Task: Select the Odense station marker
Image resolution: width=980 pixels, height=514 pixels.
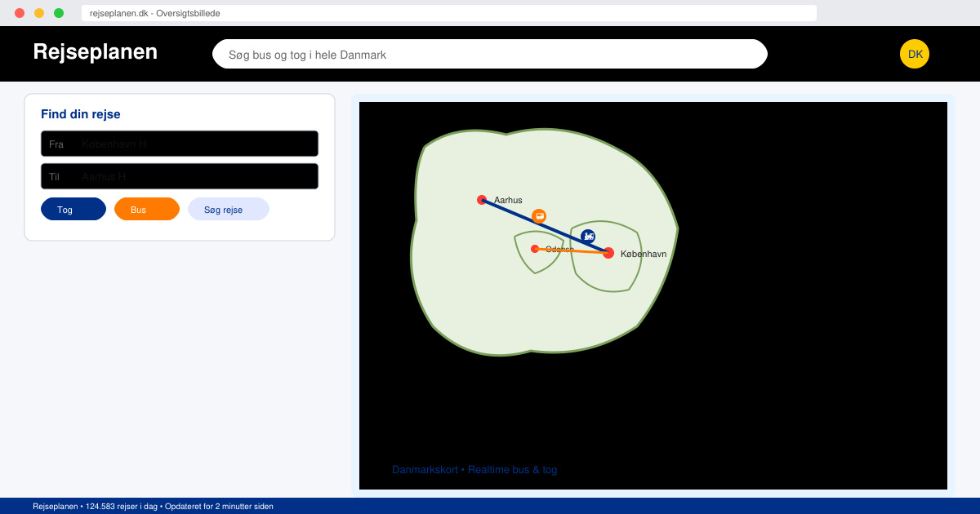Action: (x=535, y=249)
